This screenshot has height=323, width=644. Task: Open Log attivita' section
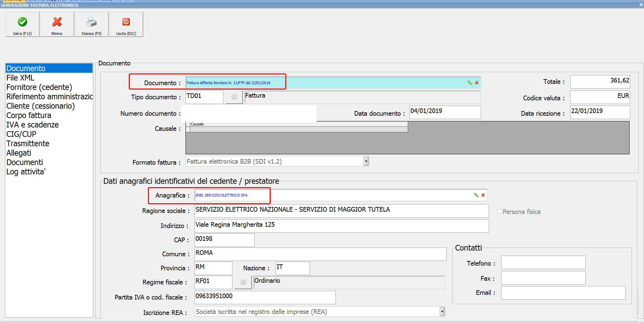(49, 172)
